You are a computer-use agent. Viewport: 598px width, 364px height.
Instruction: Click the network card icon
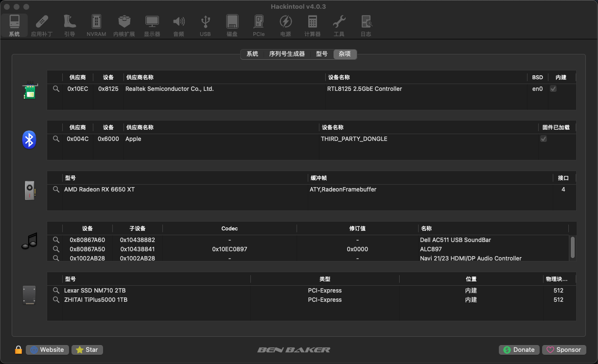(30, 90)
